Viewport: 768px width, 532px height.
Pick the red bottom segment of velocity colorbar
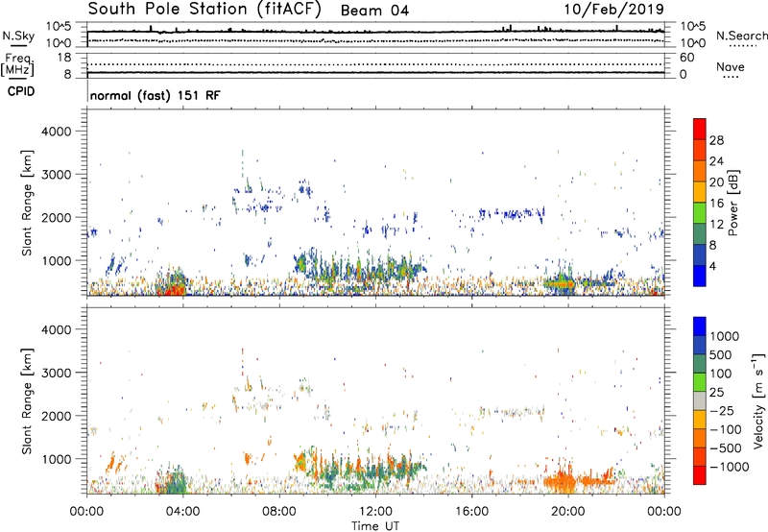pyautogui.click(x=700, y=475)
